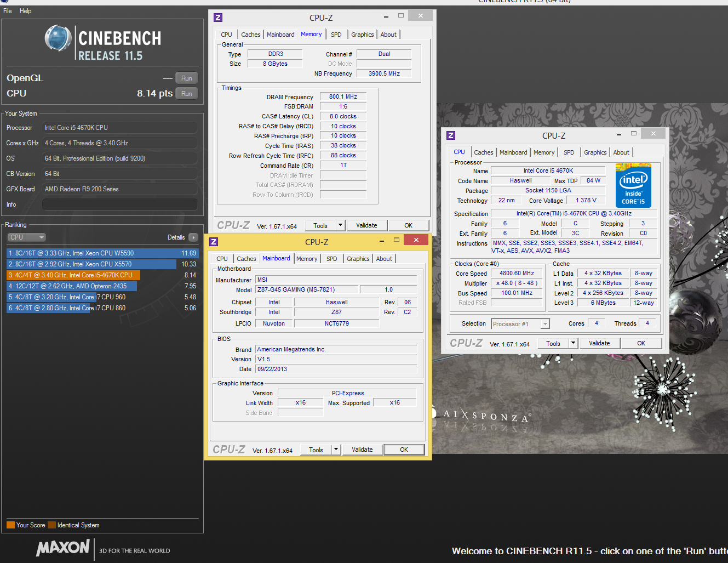Viewport: 728px width, 563px height.
Task: Open Memory tab in CPU window
Action: point(544,152)
